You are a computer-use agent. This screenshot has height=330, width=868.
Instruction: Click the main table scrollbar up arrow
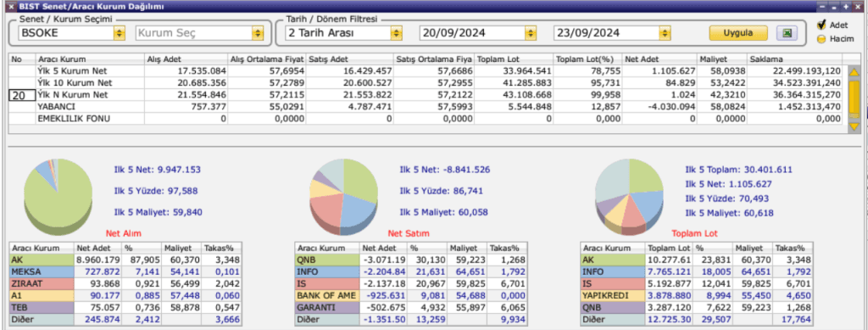tap(854, 72)
